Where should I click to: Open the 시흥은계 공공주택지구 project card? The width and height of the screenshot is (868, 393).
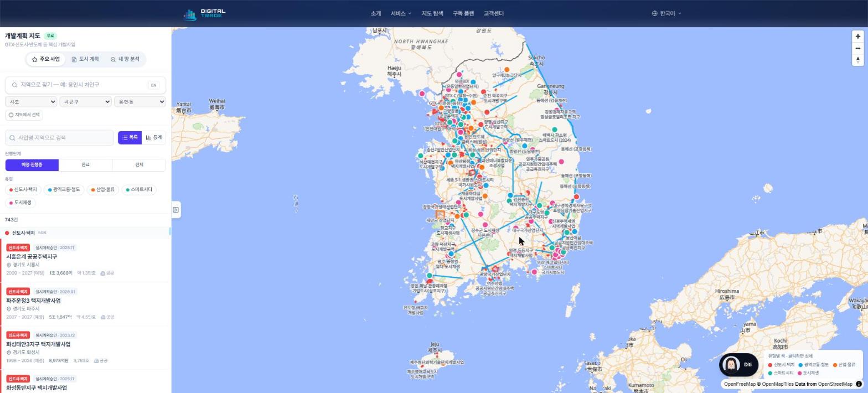85,260
